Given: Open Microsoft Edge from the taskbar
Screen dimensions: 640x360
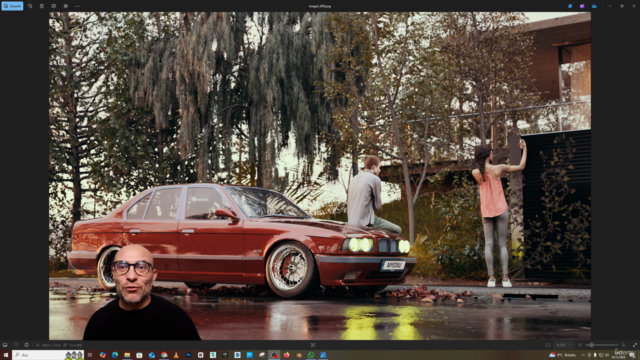Looking at the screenshot, I should coord(115,355).
